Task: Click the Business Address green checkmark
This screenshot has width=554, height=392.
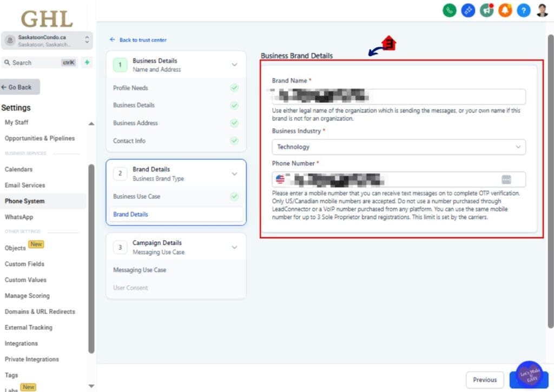Action: click(234, 123)
